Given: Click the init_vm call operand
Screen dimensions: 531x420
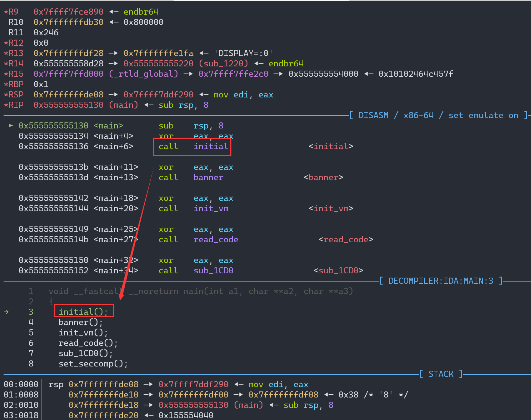Looking at the screenshot, I should pos(211,208).
